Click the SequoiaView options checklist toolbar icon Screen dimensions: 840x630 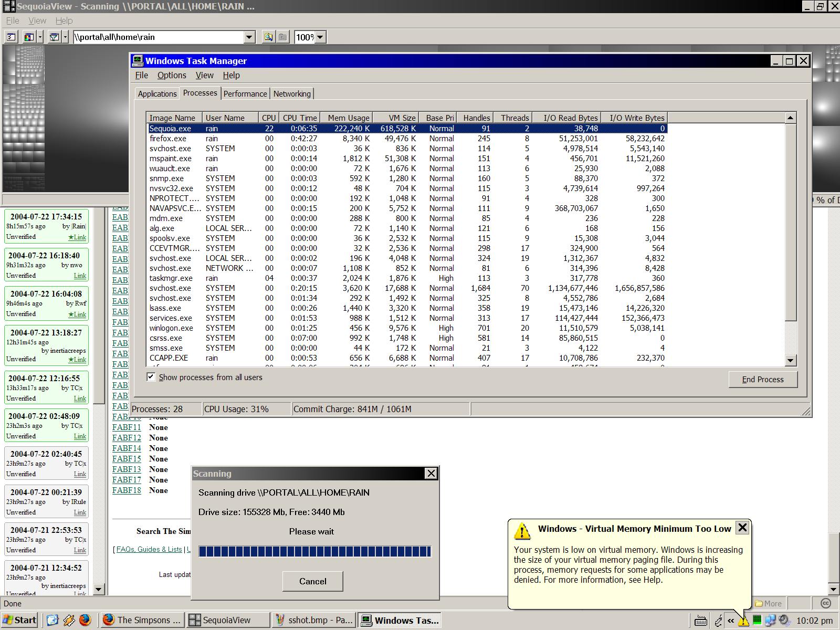(12, 37)
